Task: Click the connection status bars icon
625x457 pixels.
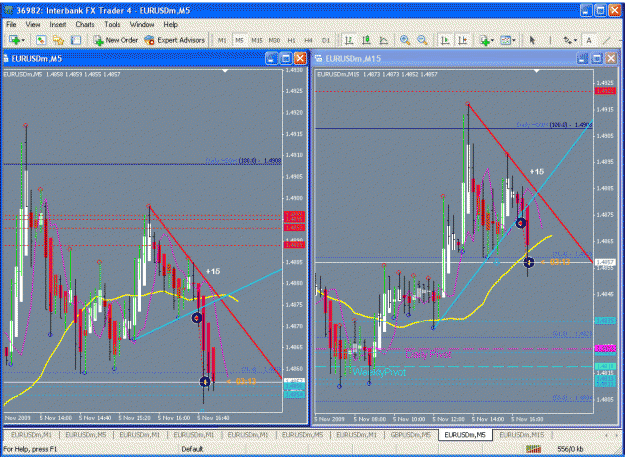Action: 533,449
